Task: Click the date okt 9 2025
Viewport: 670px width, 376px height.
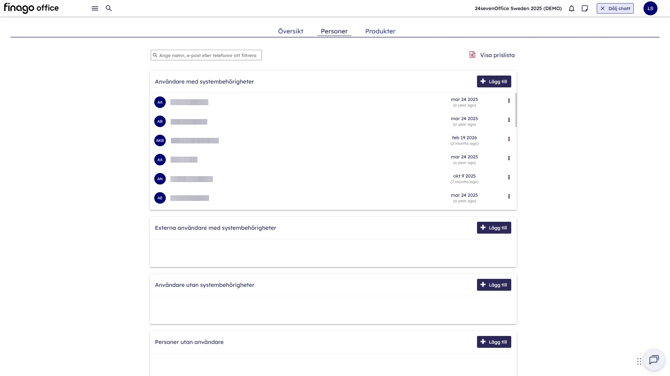Action: coord(464,176)
